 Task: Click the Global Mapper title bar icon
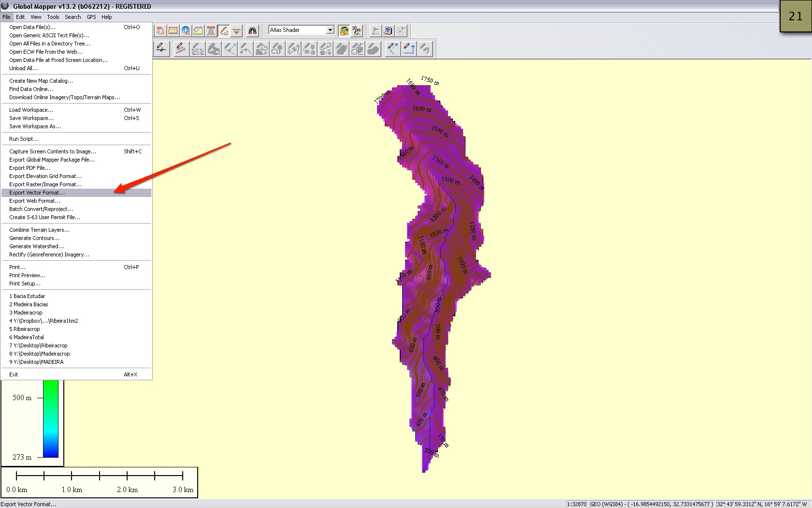(x=5, y=6)
